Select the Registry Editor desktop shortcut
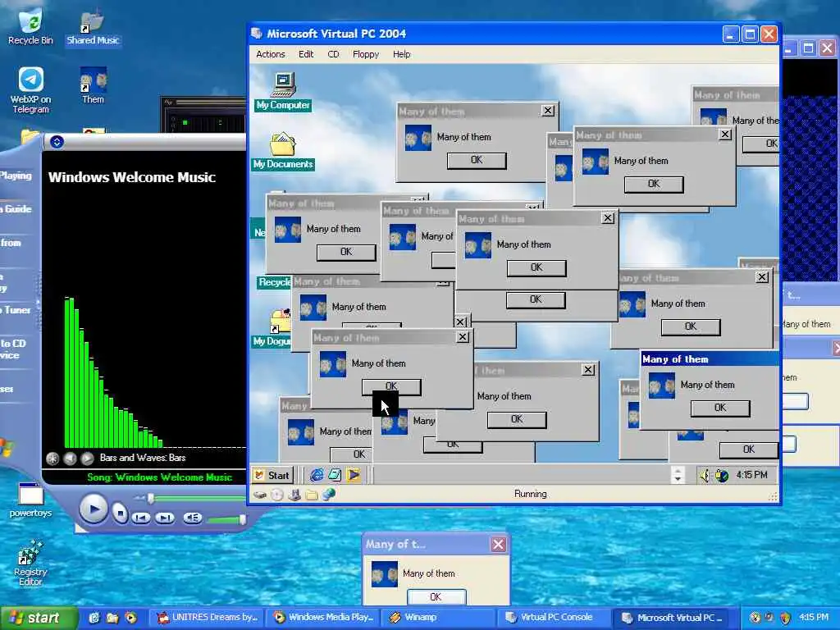Screen dimensions: 840x630 (30, 563)
